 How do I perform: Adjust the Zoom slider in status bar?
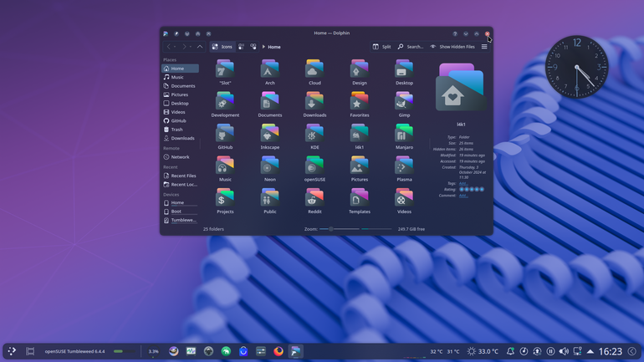pyautogui.click(x=340, y=229)
